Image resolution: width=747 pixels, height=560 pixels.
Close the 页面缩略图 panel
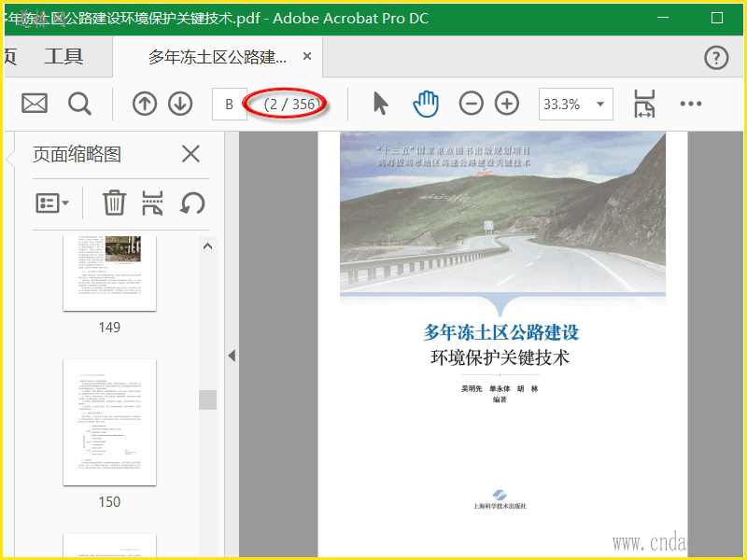190,154
